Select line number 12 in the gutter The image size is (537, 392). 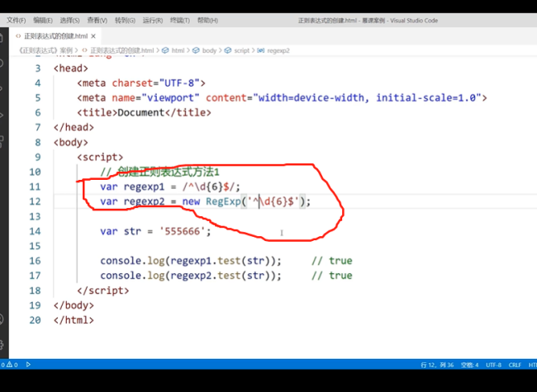coord(35,201)
